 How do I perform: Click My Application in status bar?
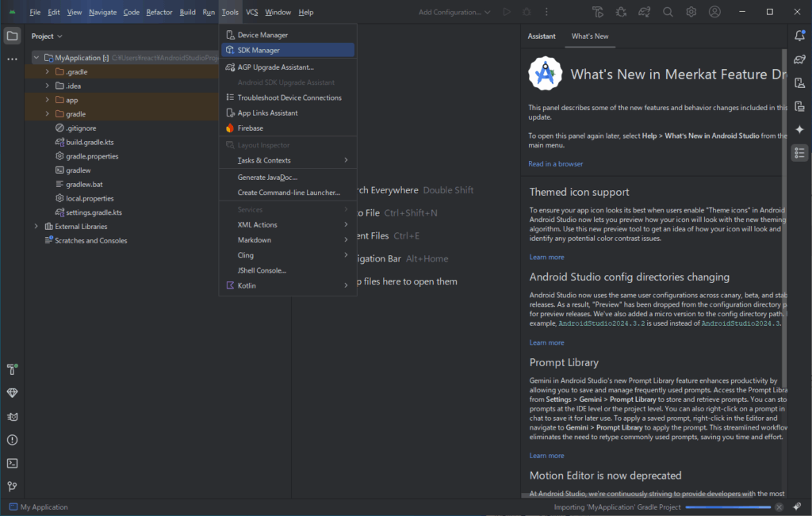[x=39, y=507]
